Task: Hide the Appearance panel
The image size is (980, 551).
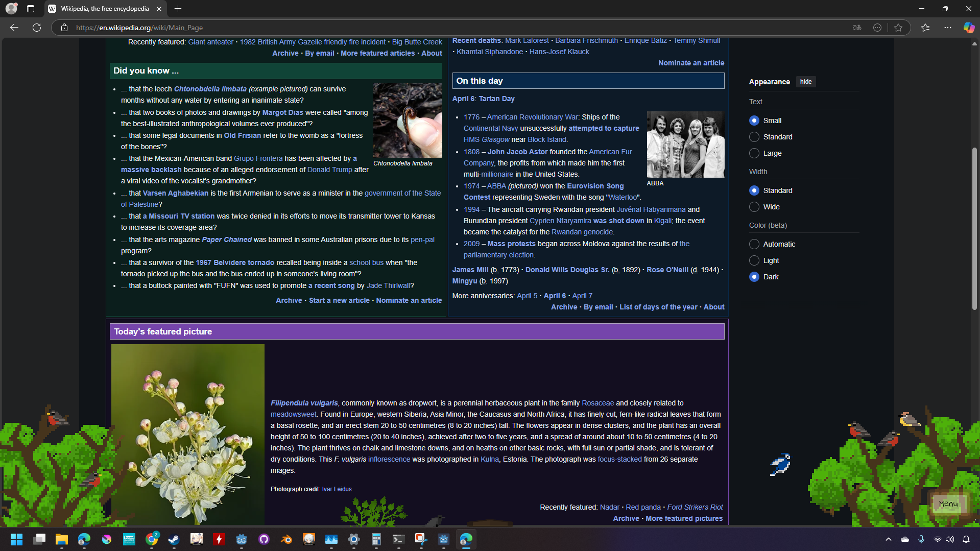Action: (x=806, y=82)
